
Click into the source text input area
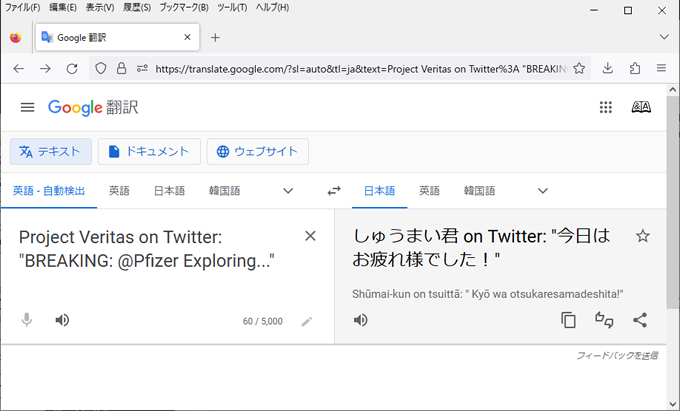(147, 249)
